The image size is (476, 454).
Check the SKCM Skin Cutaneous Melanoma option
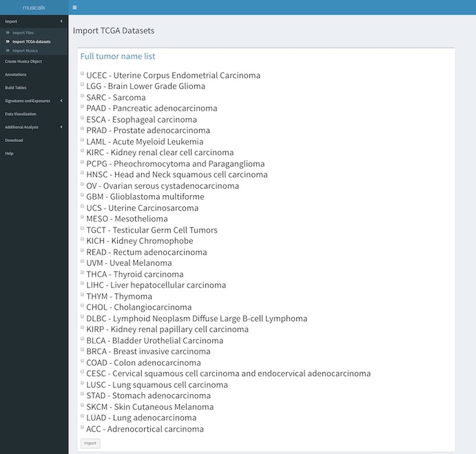pyautogui.click(x=83, y=406)
